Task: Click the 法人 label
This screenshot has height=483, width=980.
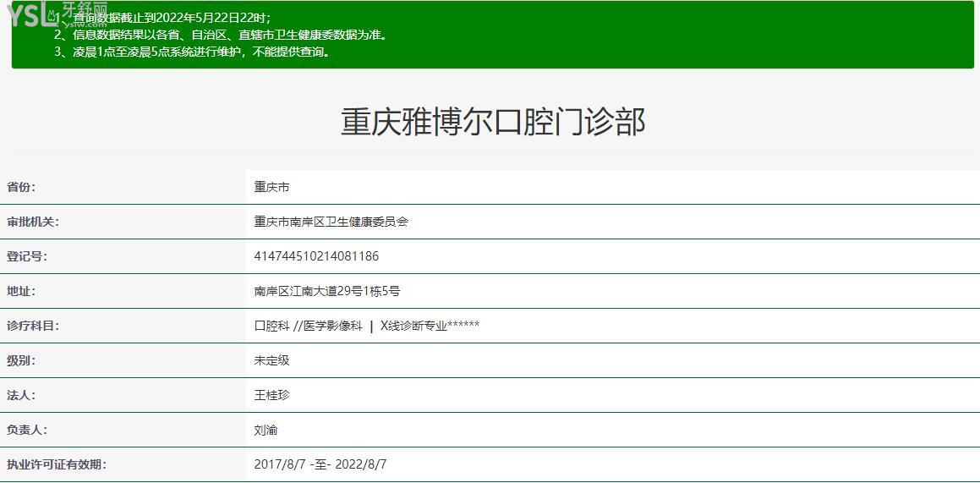Action: pos(21,395)
